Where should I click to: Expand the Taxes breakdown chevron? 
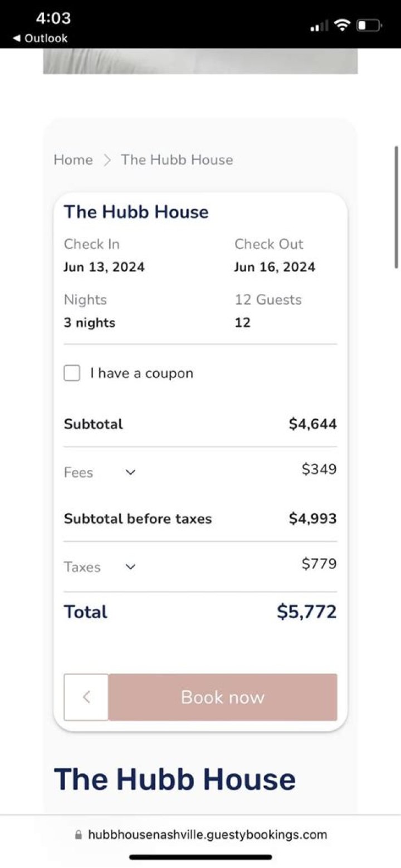tap(130, 567)
